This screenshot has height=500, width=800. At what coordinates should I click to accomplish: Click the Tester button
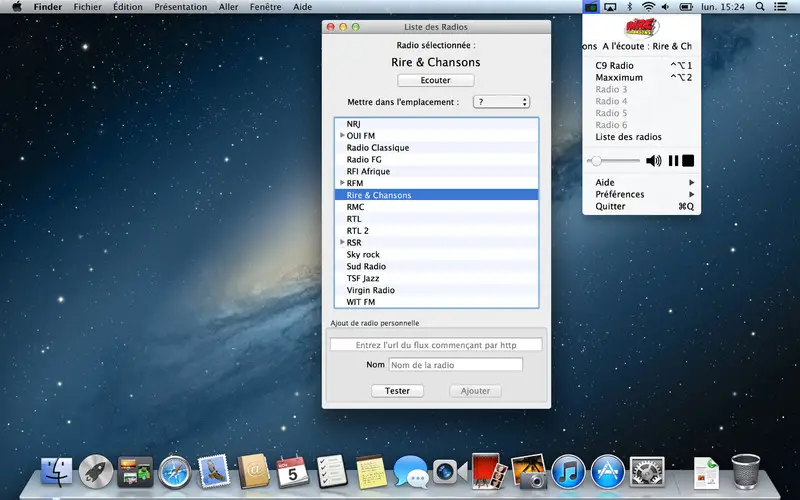click(397, 390)
